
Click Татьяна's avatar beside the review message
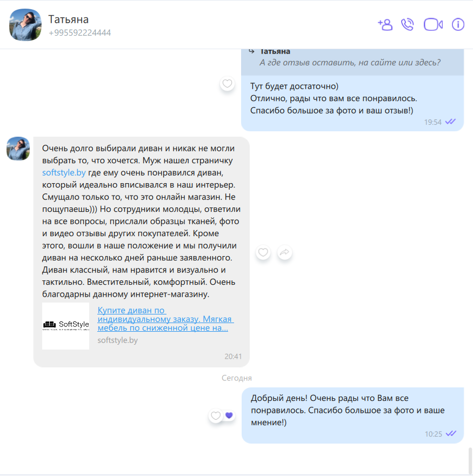point(18,149)
